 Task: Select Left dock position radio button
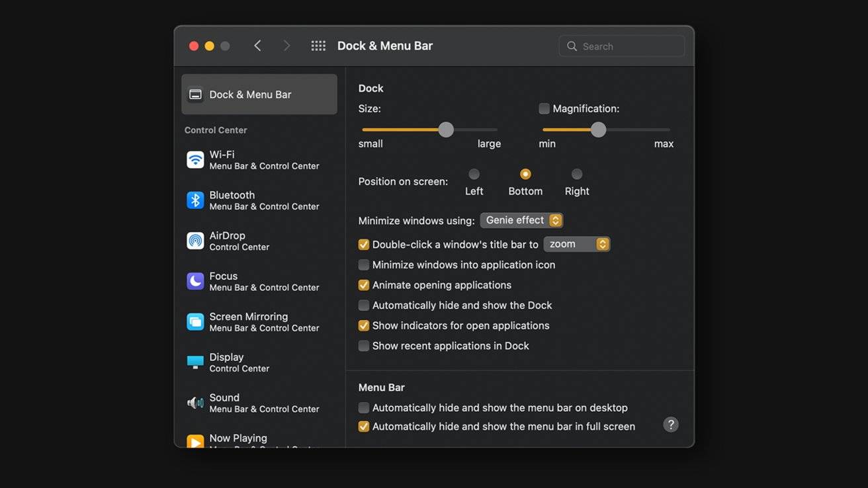(474, 175)
